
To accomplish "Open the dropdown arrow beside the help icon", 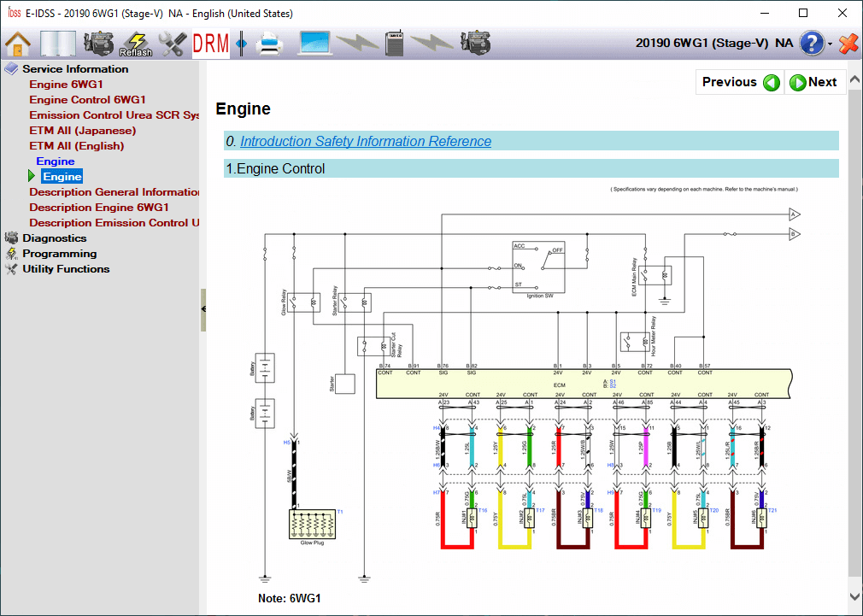I will point(830,44).
